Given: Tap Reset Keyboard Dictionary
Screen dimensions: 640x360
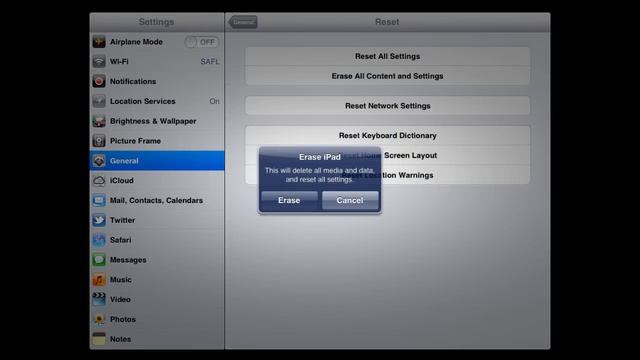Looking at the screenshot, I should [387, 136].
